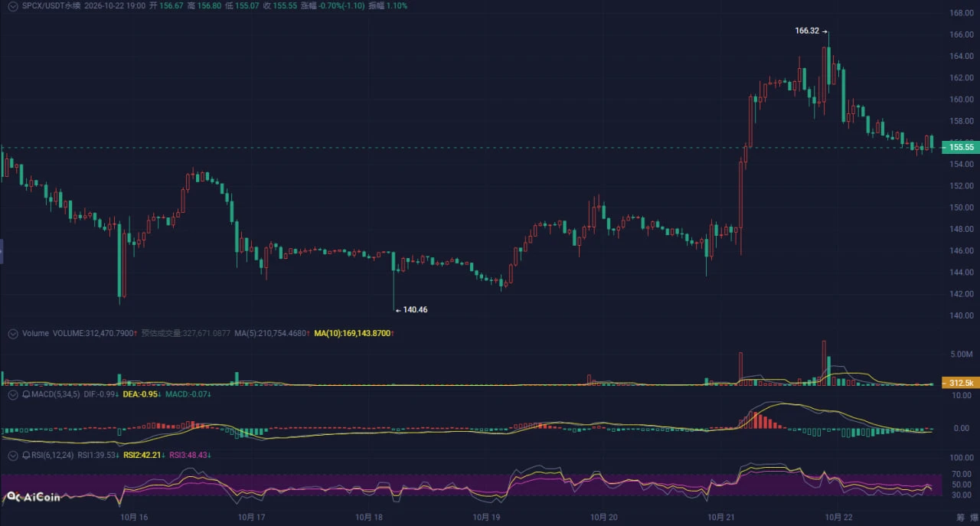
Task: Click the 168.00 price axis label
Action: click(x=961, y=13)
